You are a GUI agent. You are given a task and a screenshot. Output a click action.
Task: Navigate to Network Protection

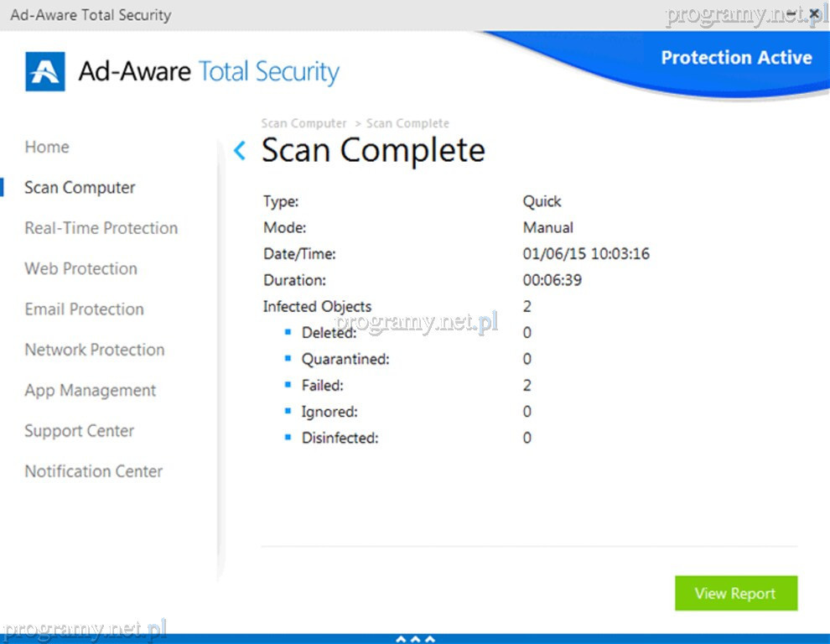coord(94,350)
